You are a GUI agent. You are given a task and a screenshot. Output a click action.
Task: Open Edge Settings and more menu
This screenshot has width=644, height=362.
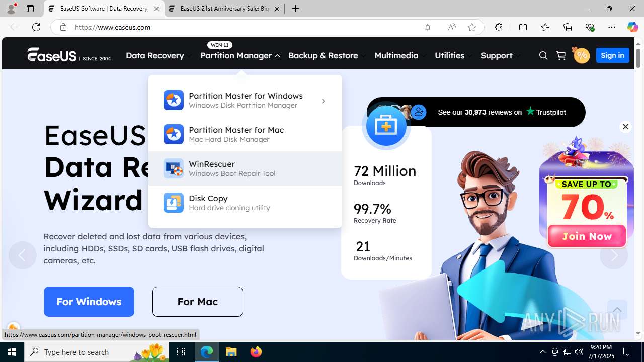pyautogui.click(x=612, y=27)
